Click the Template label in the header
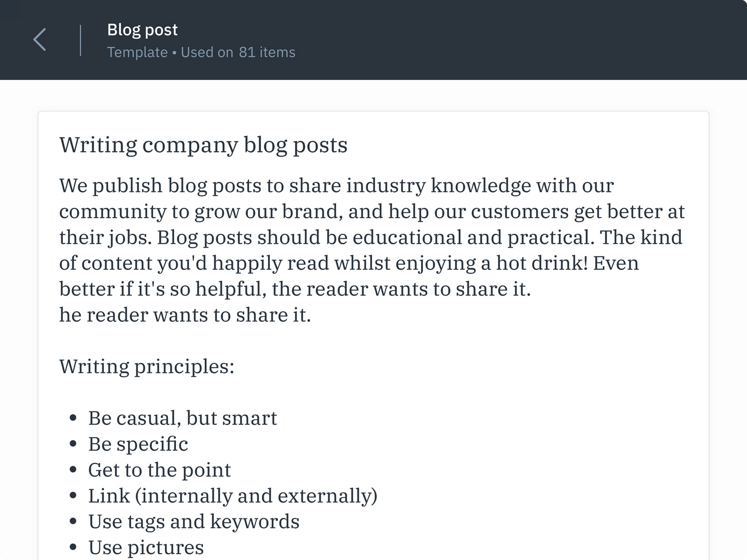 pos(138,52)
